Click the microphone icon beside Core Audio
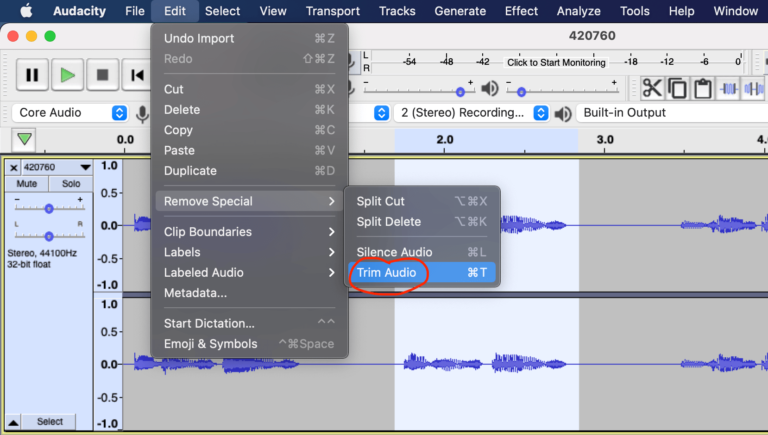Screen dimensions: 768x435 [x=143, y=114]
